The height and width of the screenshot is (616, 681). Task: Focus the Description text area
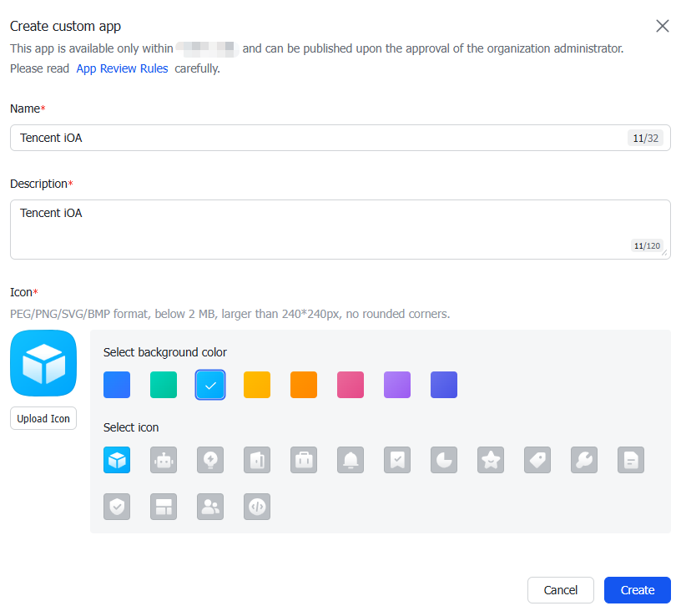[x=340, y=230]
